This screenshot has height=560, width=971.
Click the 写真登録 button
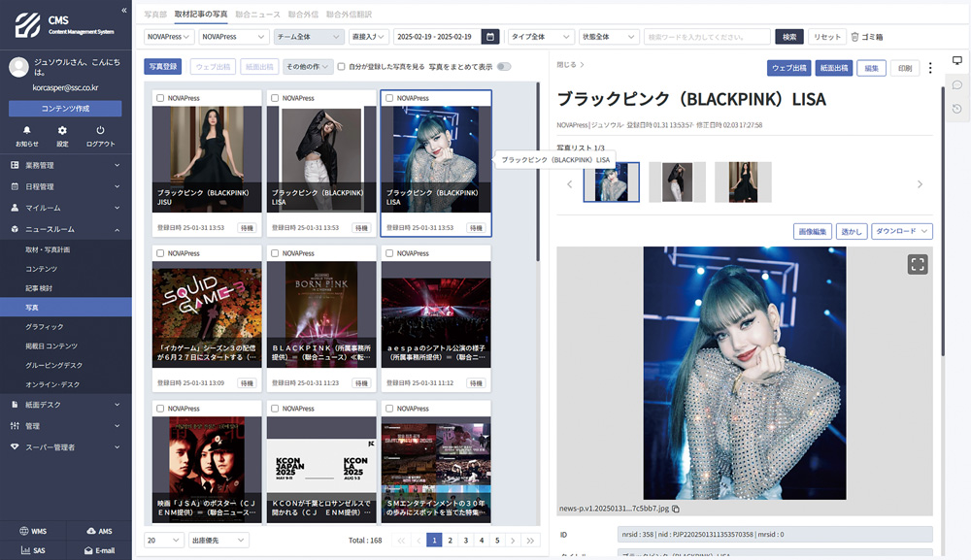click(163, 66)
